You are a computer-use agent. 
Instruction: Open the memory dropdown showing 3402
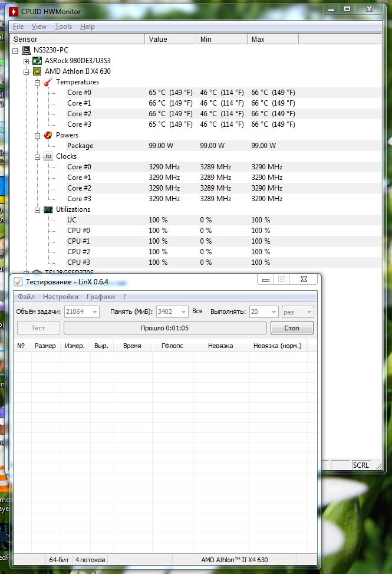coord(183,311)
